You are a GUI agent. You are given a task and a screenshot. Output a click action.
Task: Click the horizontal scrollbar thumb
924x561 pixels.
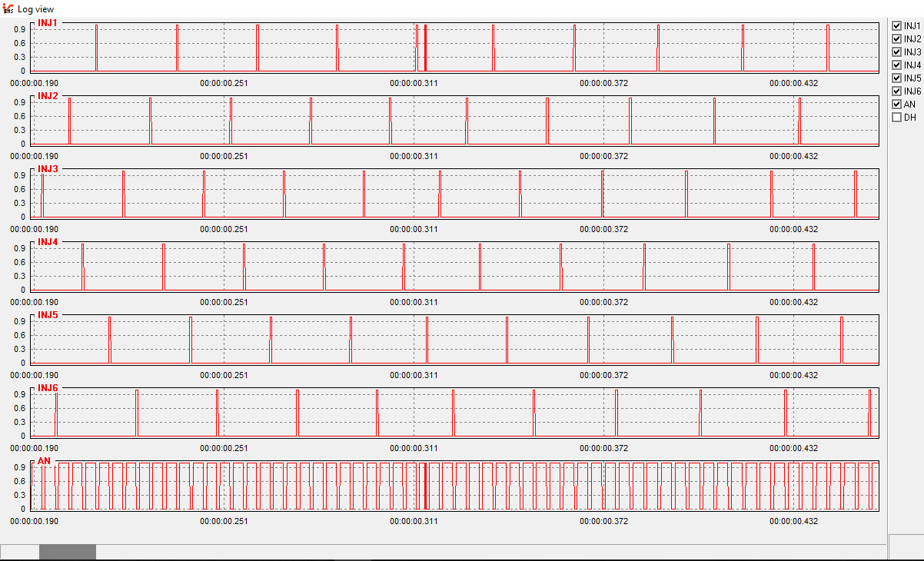pyautogui.click(x=68, y=552)
